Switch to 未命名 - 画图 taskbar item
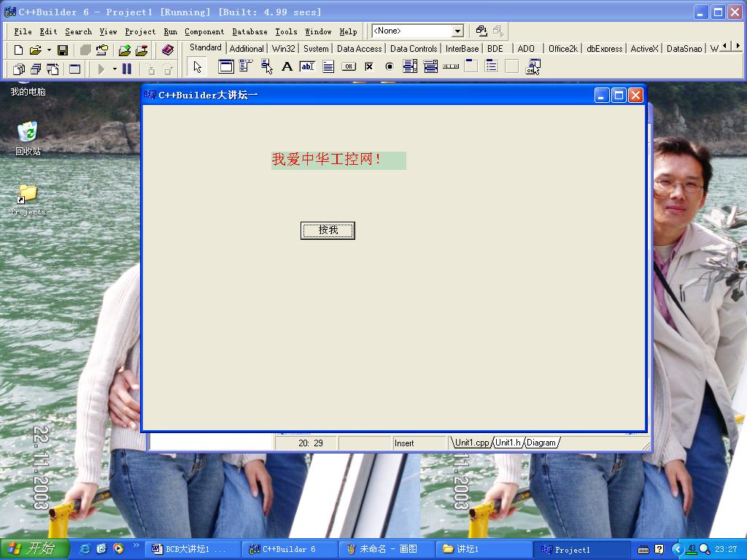Image resolution: width=747 pixels, height=560 pixels. click(386, 549)
